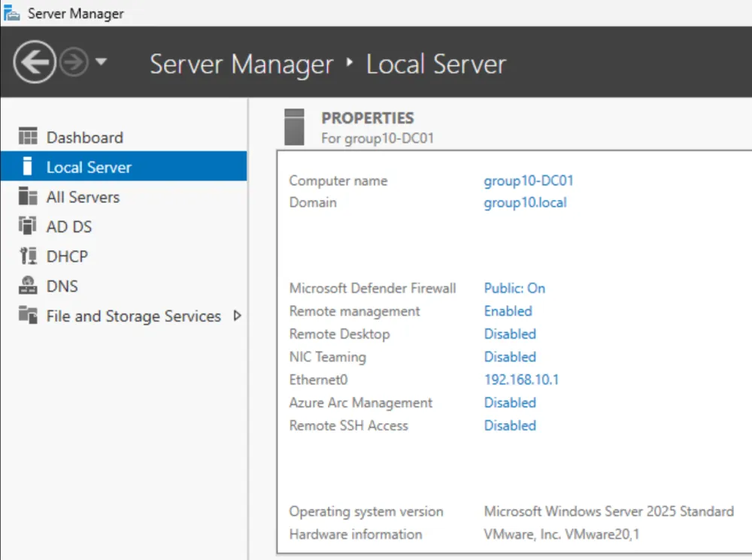Open Ethernet0 address 192.168.10.1
The width and height of the screenshot is (752, 560).
[x=521, y=380]
